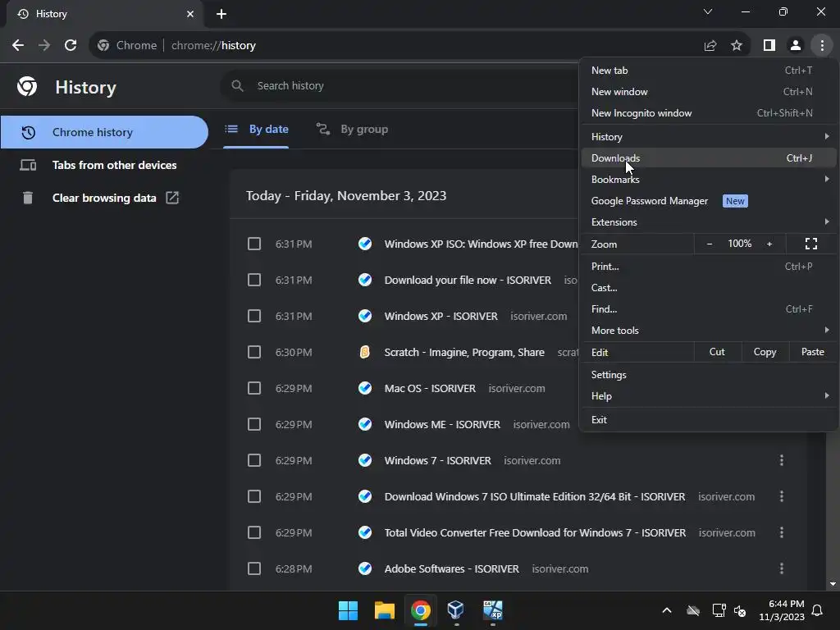The width and height of the screenshot is (840, 630).
Task: Open Downloads from the menu
Action: pos(708,158)
